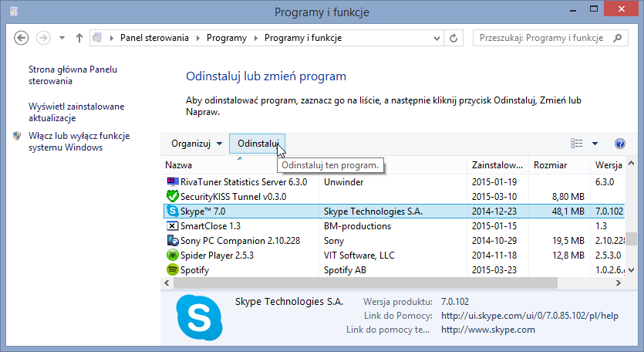Select Sony PC Companion icon
This screenshot has height=352, width=644.
(x=173, y=240)
